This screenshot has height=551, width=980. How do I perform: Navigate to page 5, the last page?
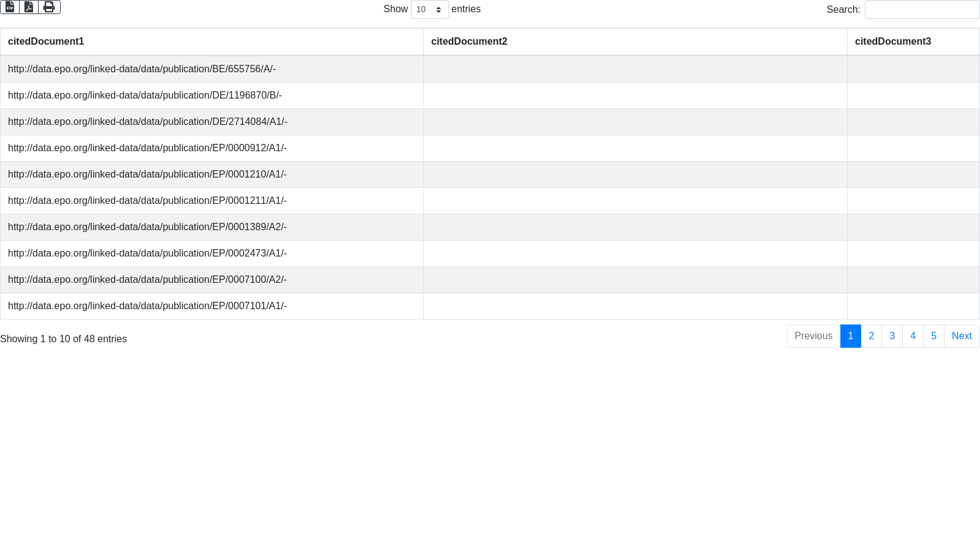click(933, 336)
